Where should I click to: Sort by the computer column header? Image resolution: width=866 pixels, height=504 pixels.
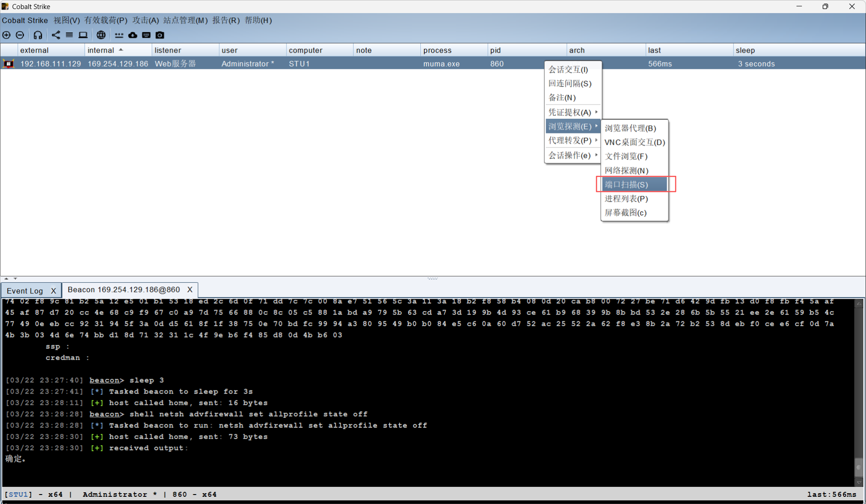320,50
